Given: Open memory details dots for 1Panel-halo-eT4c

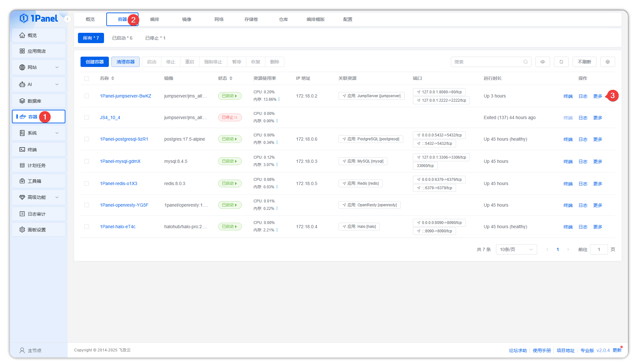Looking at the screenshot, I should (x=277, y=230).
